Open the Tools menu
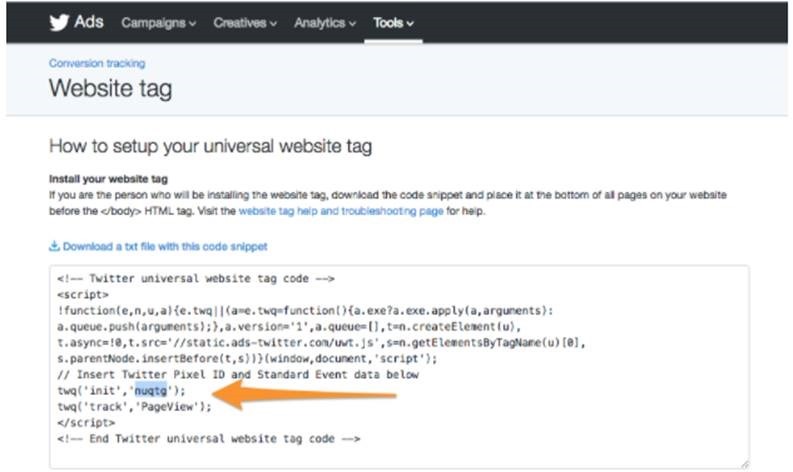The image size is (793, 472). (393, 22)
